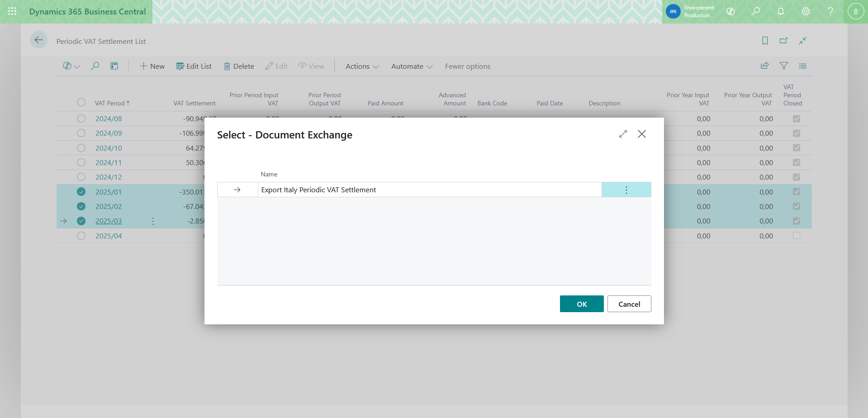This screenshot has width=868, height=418.
Task: Click the Description column header
Action: coord(604,103)
